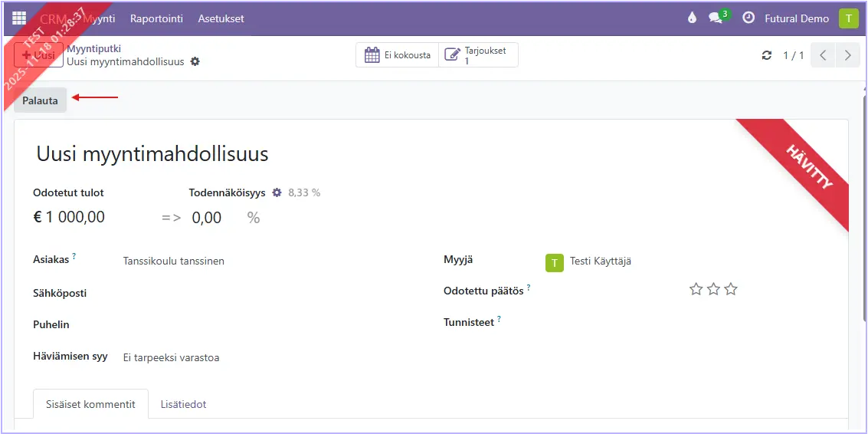The height and width of the screenshot is (434, 868).
Task: Open the record actions gear icon
Action: pos(195,61)
